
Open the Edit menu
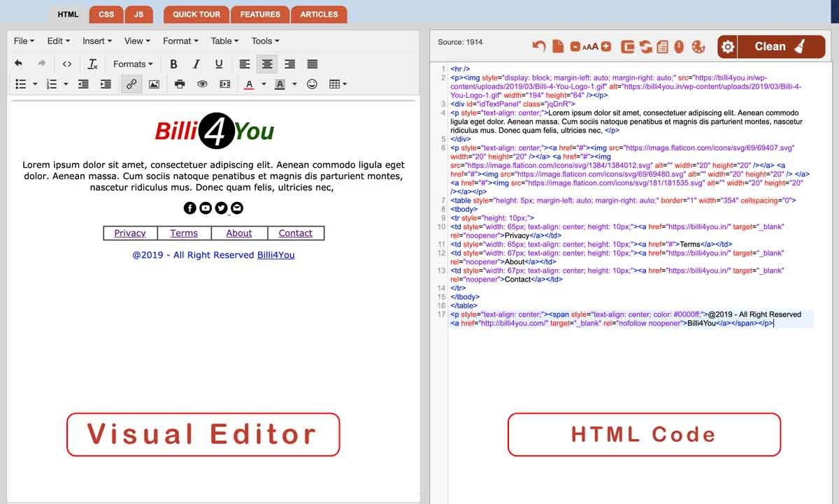coord(58,41)
